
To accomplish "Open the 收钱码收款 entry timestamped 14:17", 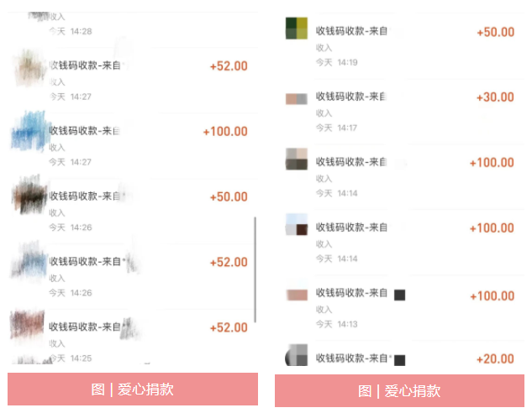I will tap(350, 97).
